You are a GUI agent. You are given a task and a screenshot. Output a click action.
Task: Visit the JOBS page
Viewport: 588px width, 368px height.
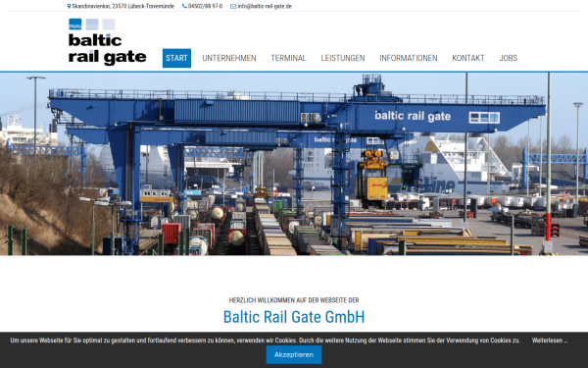click(508, 58)
